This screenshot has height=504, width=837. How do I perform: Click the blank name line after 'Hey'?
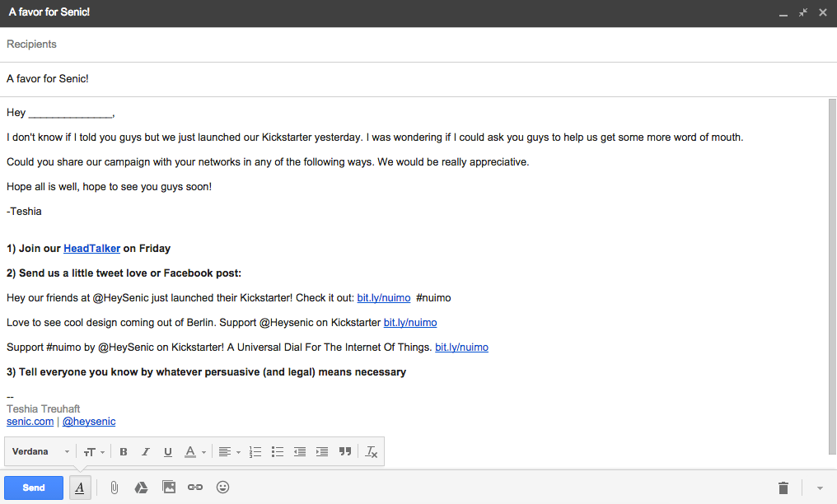71,113
